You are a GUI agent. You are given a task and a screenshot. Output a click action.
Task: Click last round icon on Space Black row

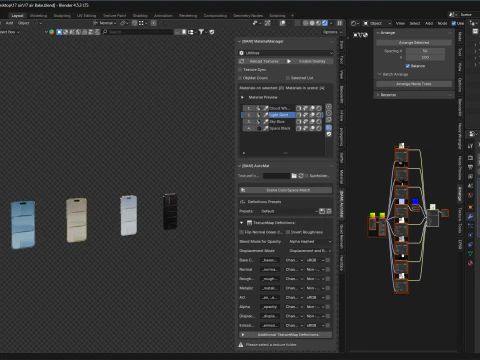[x=319, y=128]
